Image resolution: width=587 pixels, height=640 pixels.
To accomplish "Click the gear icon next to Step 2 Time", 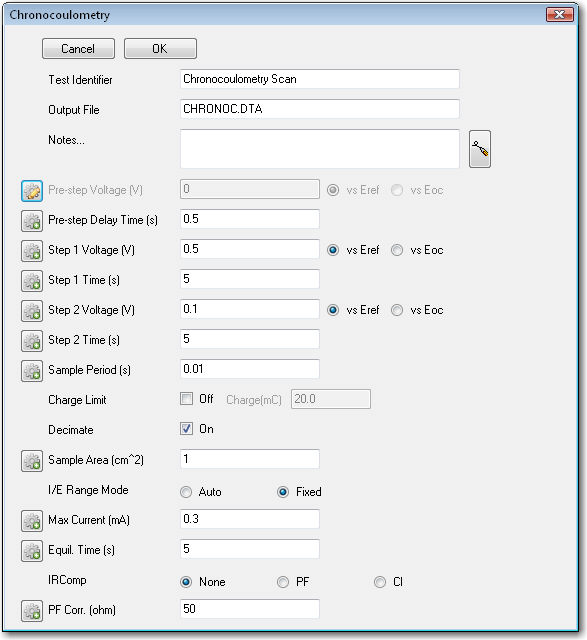I will 32,341.
